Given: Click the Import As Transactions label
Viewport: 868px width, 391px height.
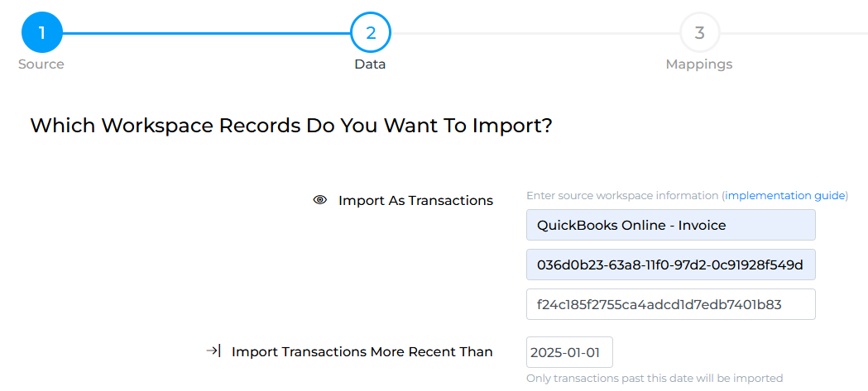Looking at the screenshot, I should click(415, 200).
